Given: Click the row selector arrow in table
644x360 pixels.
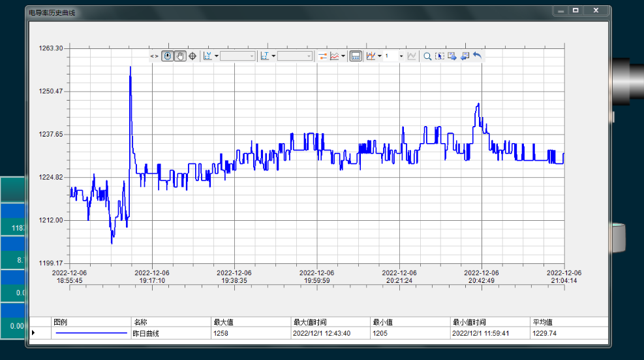Looking at the screenshot, I should tap(34, 333).
